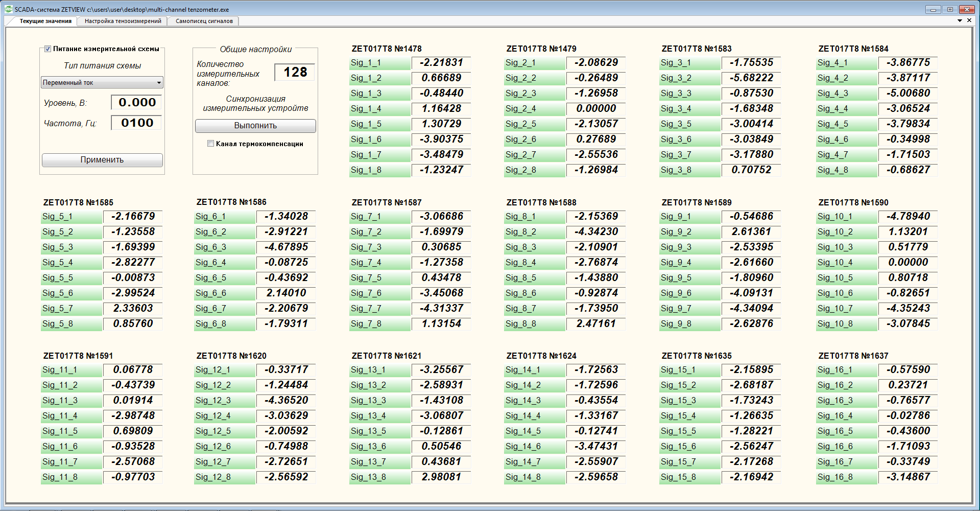Click the Sig_9_2 value 2.61361
The image size is (980, 511).
pos(751,232)
